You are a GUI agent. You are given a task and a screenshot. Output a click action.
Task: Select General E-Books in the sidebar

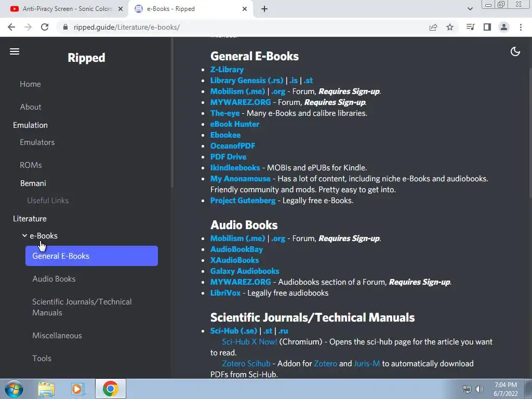point(91,256)
